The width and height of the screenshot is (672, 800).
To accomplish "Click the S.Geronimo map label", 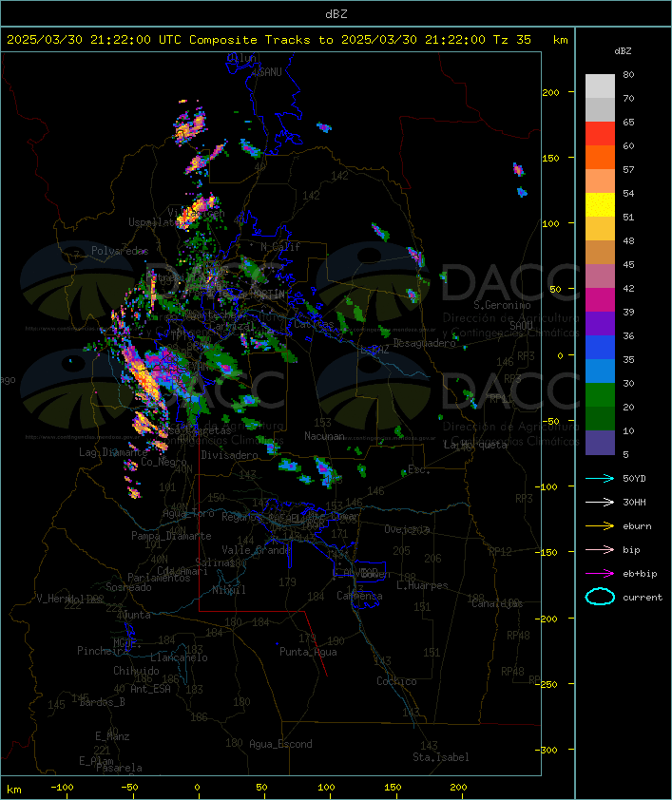I will pyautogui.click(x=502, y=305).
